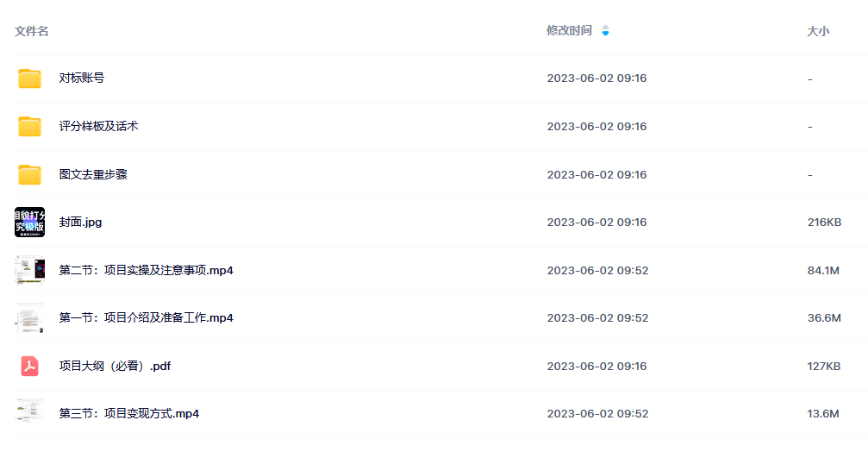Image resolution: width=868 pixels, height=458 pixels.
Task: Click video thumbnail for 第一节 mp4
Action: click(x=29, y=318)
